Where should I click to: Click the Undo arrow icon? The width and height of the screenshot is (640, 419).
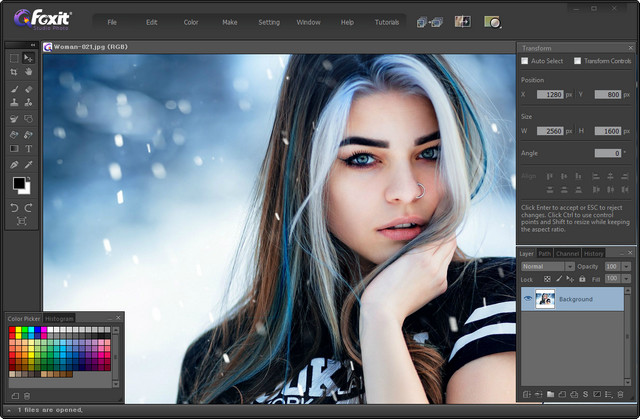14,207
